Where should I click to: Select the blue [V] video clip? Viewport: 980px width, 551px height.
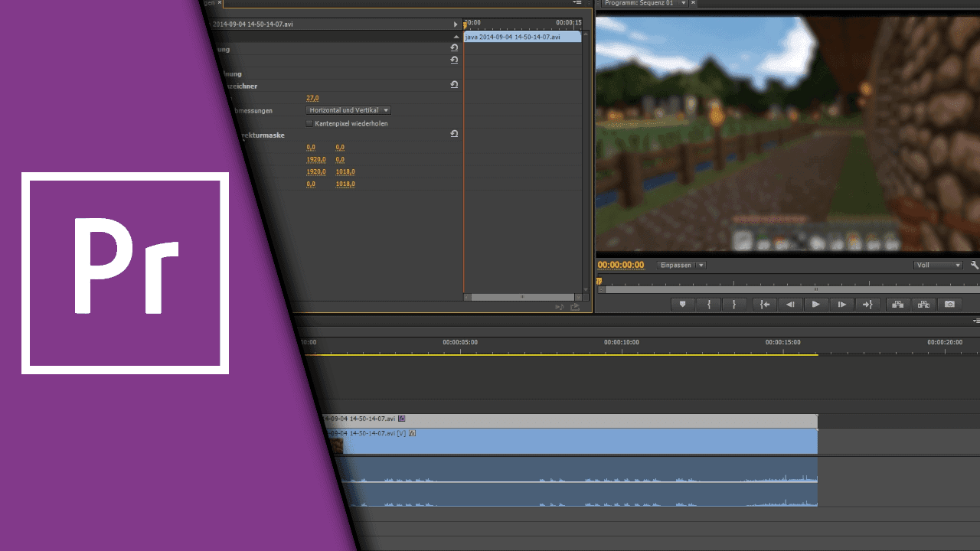pyautogui.click(x=572, y=441)
